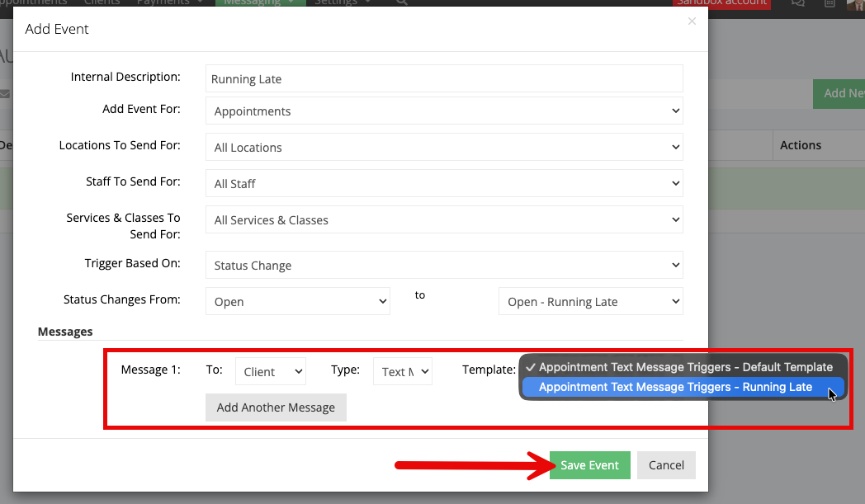Click the envelope icon at the left edge

point(5,94)
